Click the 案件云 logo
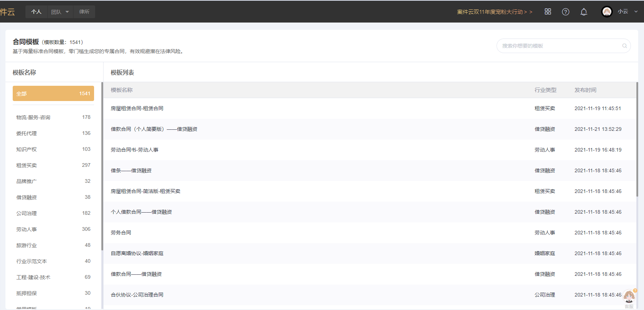 tap(7, 12)
